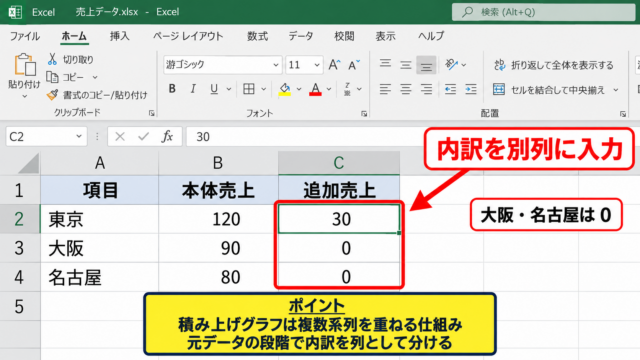The height and width of the screenshot is (360, 640).
Task: Cancel formula entry with X icon
Action: point(120,136)
